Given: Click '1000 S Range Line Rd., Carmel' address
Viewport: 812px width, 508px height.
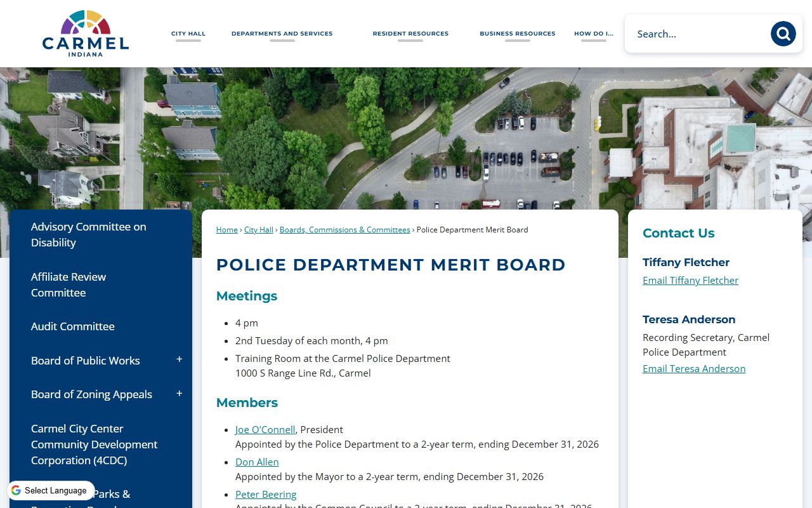Looking at the screenshot, I should [303, 373].
